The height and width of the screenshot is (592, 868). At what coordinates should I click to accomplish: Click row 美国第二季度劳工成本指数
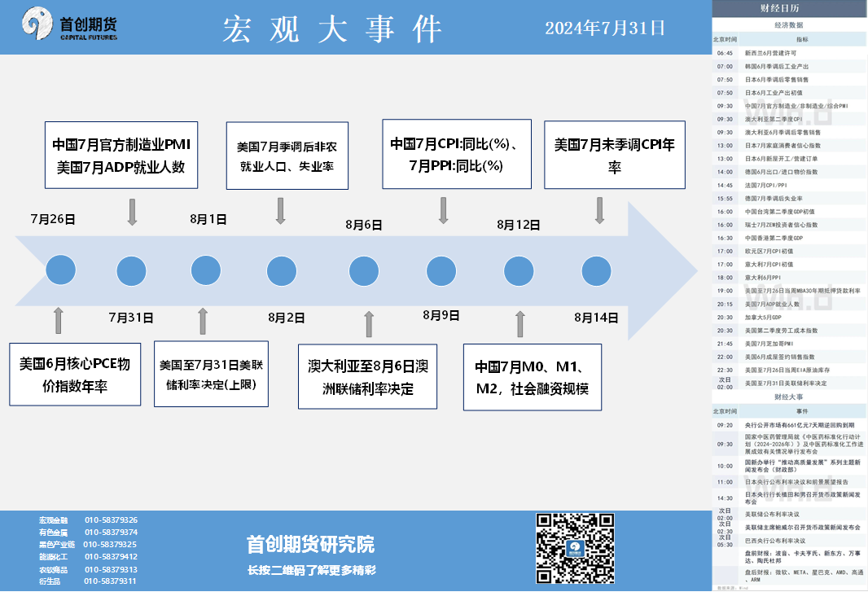789,331
